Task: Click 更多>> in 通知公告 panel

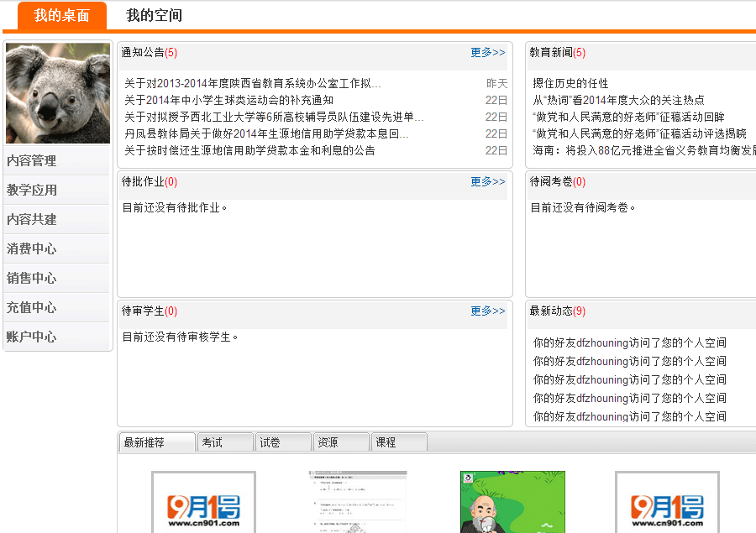Action: (488, 52)
